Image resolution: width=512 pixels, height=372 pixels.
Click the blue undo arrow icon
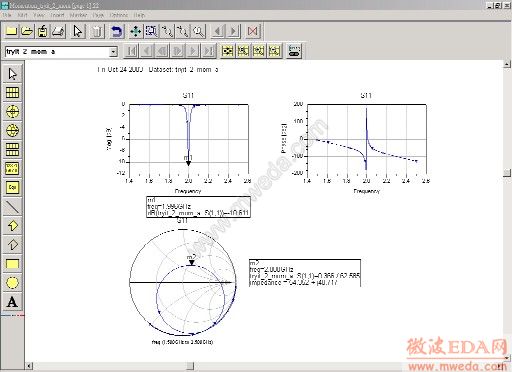click(x=116, y=31)
